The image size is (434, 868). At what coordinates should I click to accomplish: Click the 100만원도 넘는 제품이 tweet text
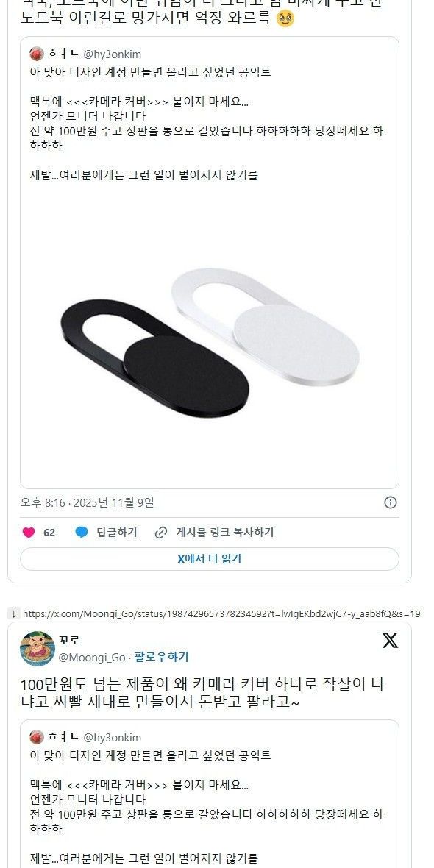click(x=202, y=693)
